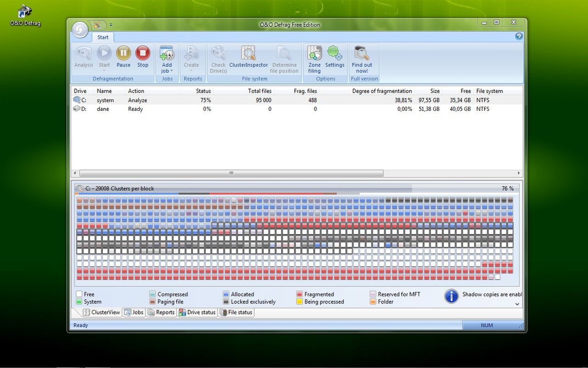Click the Locked exclusively legend swatch

(226, 302)
